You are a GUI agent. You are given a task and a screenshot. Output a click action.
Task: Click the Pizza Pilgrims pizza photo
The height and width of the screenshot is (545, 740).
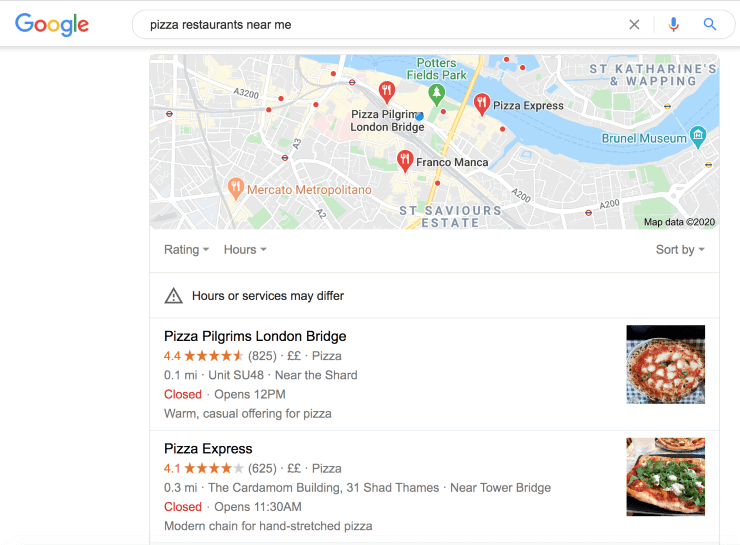(665, 364)
